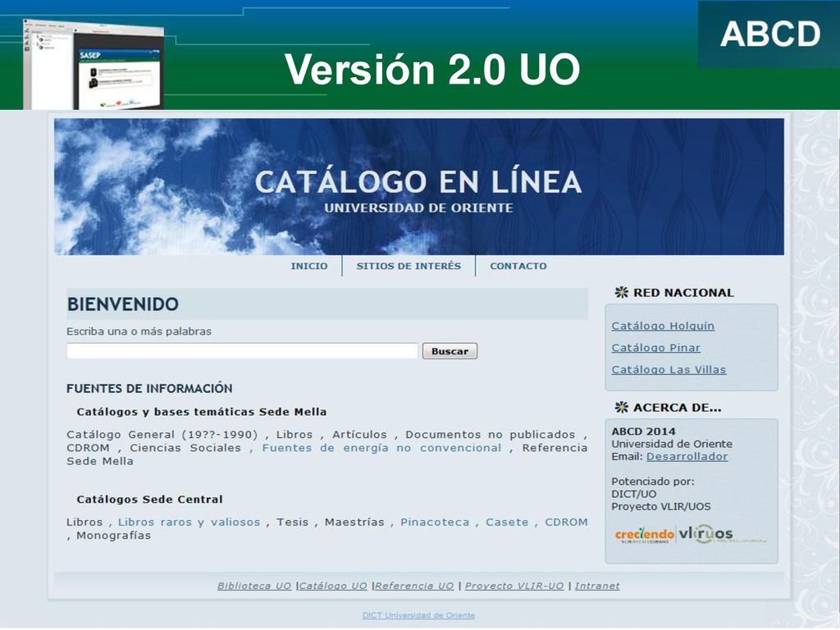The width and height of the screenshot is (840, 630).
Task: Open Catálogo General (19??-1990) source
Action: 162,435
